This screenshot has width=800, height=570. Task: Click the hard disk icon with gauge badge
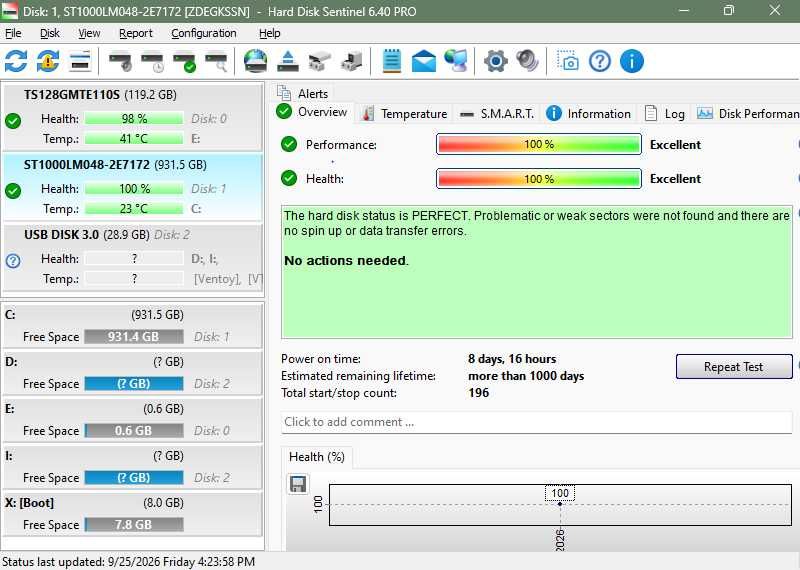[120, 62]
